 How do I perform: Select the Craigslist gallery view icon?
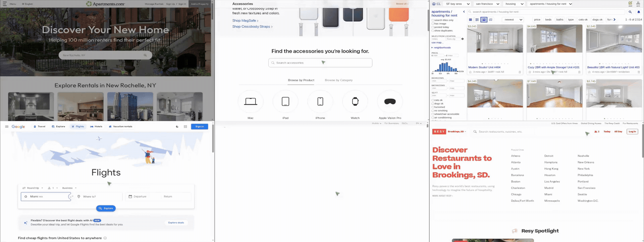coord(484,19)
